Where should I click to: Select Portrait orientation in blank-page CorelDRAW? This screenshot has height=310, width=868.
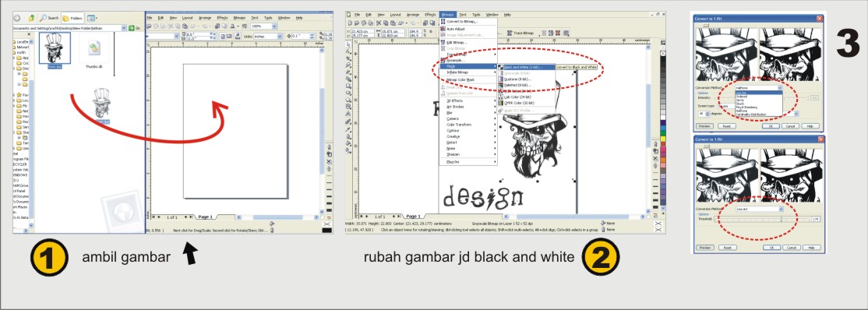click(223, 36)
